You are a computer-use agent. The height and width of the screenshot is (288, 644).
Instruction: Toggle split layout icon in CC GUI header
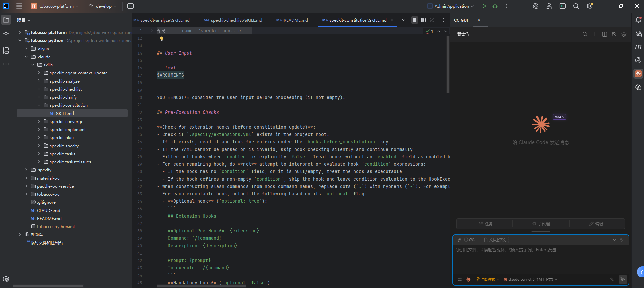pyautogui.click(x=604, y=34)
